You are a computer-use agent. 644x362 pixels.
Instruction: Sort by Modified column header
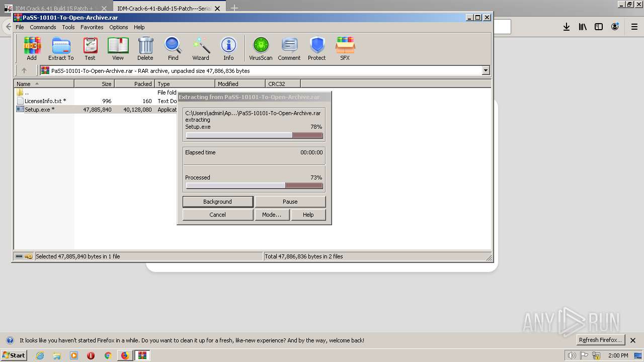point(240,84)
